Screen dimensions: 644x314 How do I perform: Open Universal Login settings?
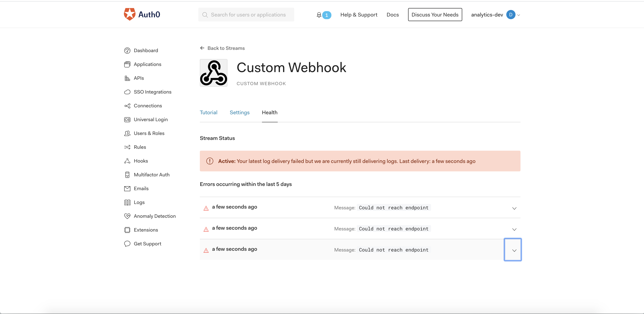(x=151, y=120)
